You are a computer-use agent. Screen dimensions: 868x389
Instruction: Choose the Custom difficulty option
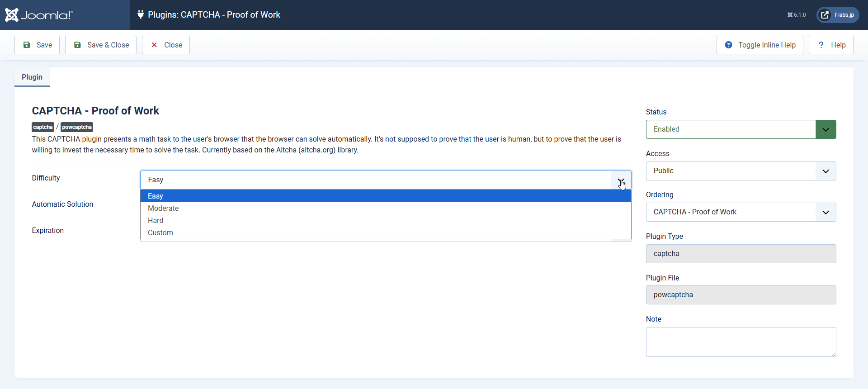click(x=386, y=232)
